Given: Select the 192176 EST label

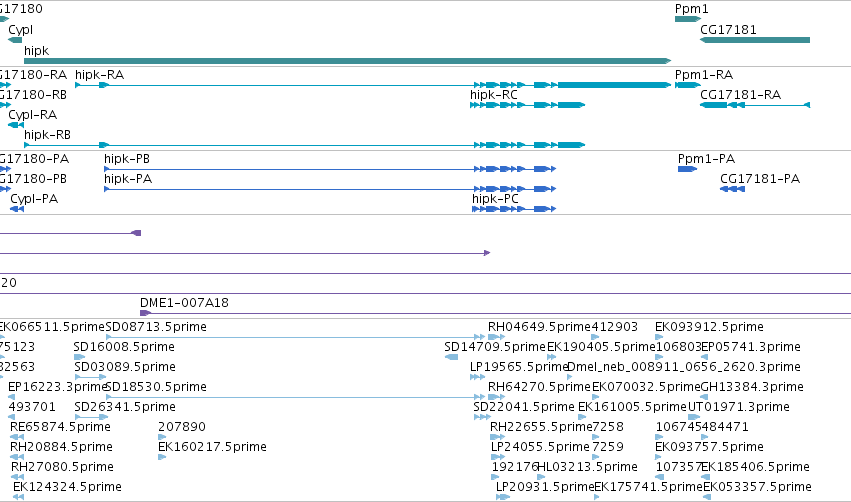Looking at the screenshot, I should (515, 467).
